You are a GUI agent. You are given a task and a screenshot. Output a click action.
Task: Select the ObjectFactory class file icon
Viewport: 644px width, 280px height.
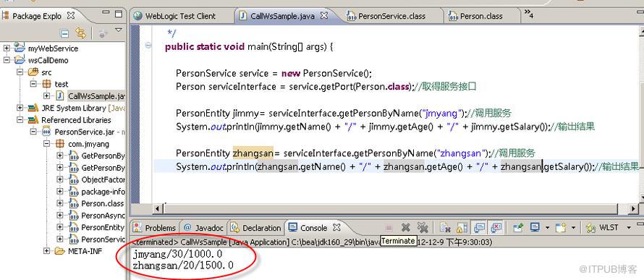[x=74, y=179]
